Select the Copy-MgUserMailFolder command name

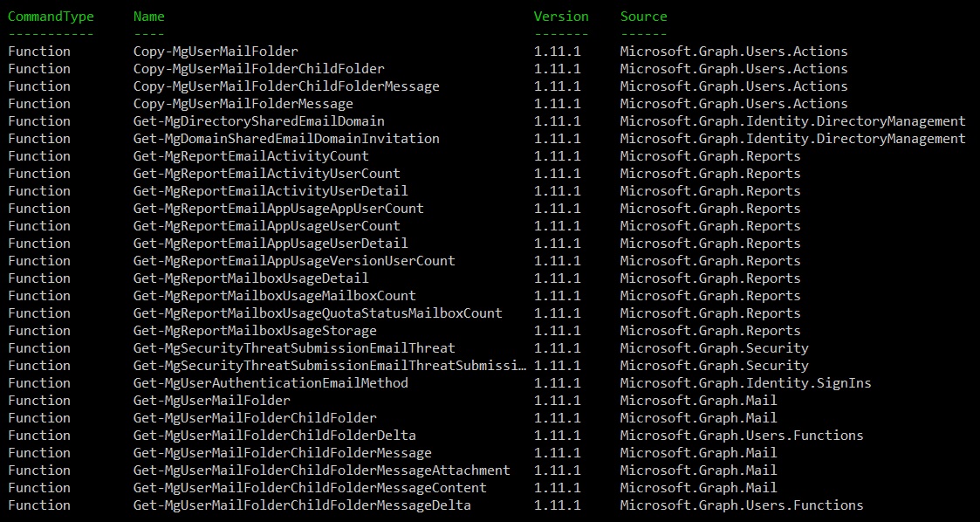click(x=216, y=51)
